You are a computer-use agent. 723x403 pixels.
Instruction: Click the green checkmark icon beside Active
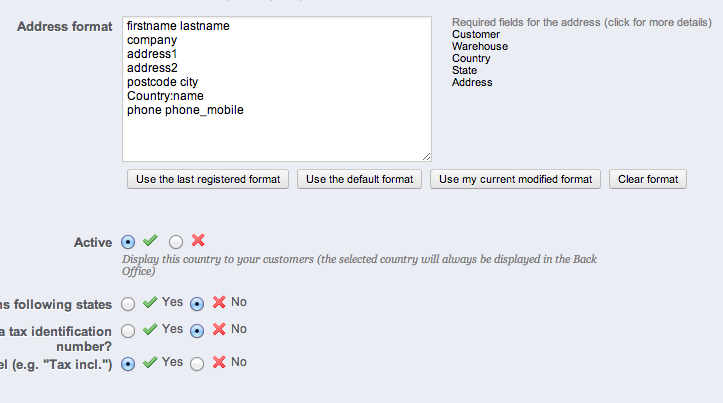(x=150, y=241)
